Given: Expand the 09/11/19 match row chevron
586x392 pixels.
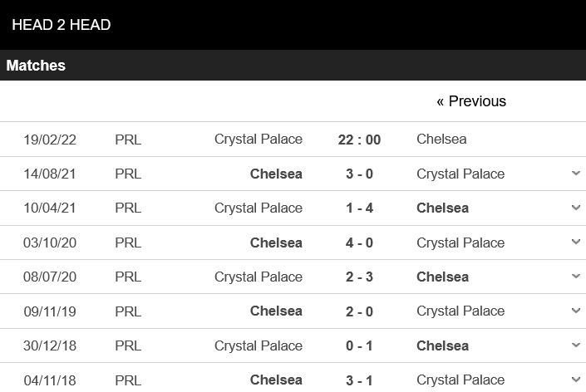Looking at the screenshot, I should [575, 311].
